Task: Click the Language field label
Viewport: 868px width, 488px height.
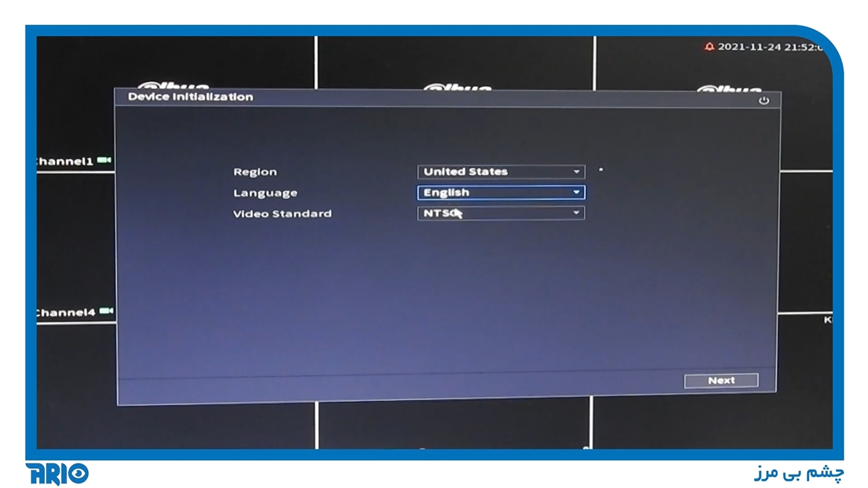Action: pyautogui.click(x=265, y=193)
